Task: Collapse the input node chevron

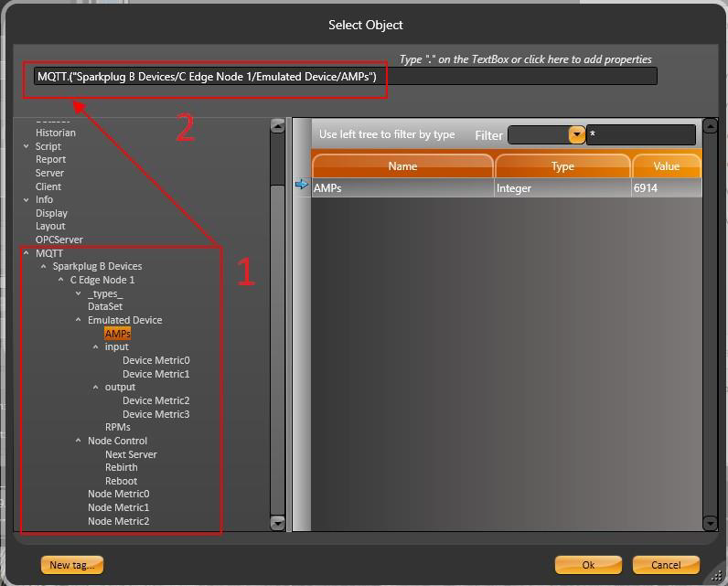Action: 95,347
